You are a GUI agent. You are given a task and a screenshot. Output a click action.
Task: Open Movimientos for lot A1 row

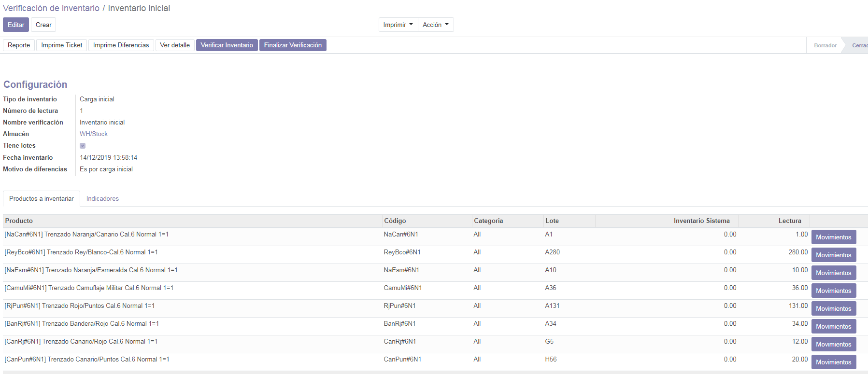(833, 237)
